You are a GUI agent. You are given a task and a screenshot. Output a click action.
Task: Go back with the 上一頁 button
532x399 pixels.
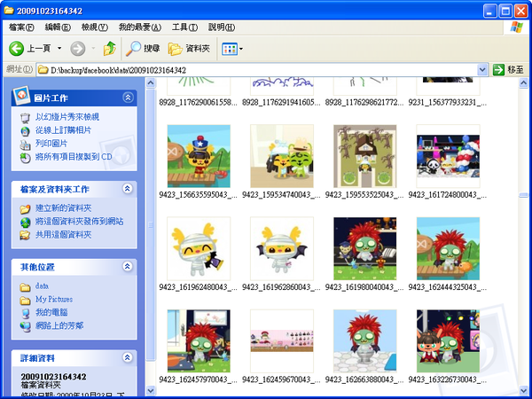[x=30, y=49]
